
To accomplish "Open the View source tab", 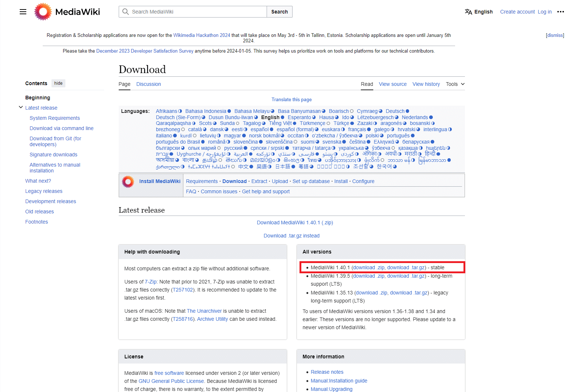I will click(x=393, y=84).
